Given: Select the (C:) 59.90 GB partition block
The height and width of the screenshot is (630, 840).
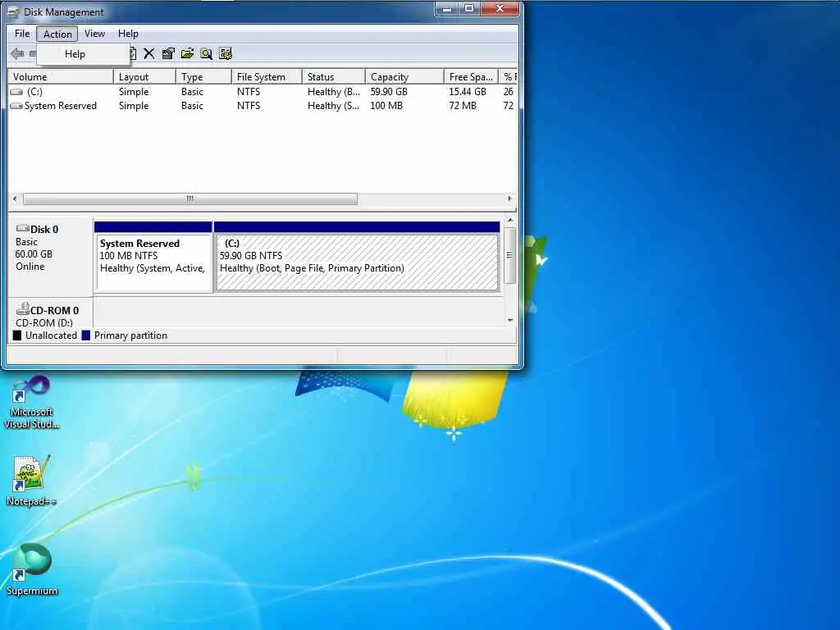Looking at the screenshot, I should pos(357,257).
